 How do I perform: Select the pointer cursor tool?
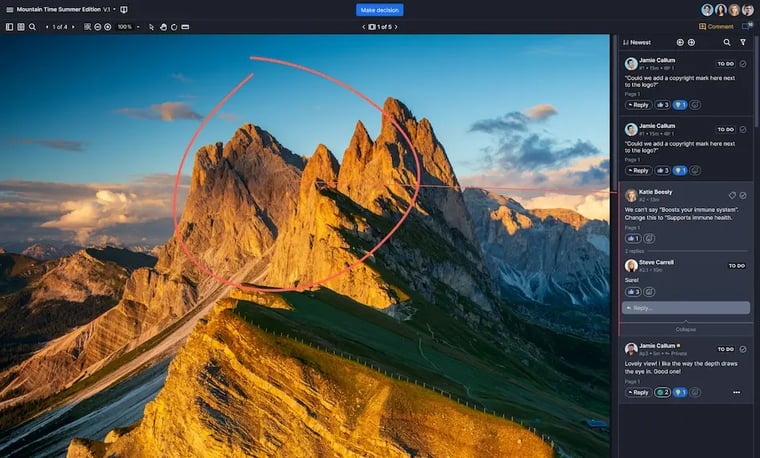pos(153,27)
